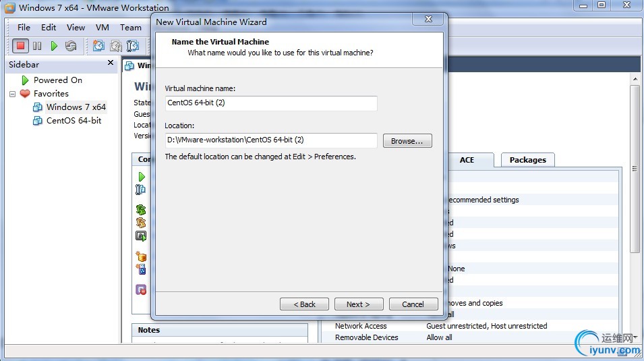Click Next > in the wizard

click(x=359, y=304)
